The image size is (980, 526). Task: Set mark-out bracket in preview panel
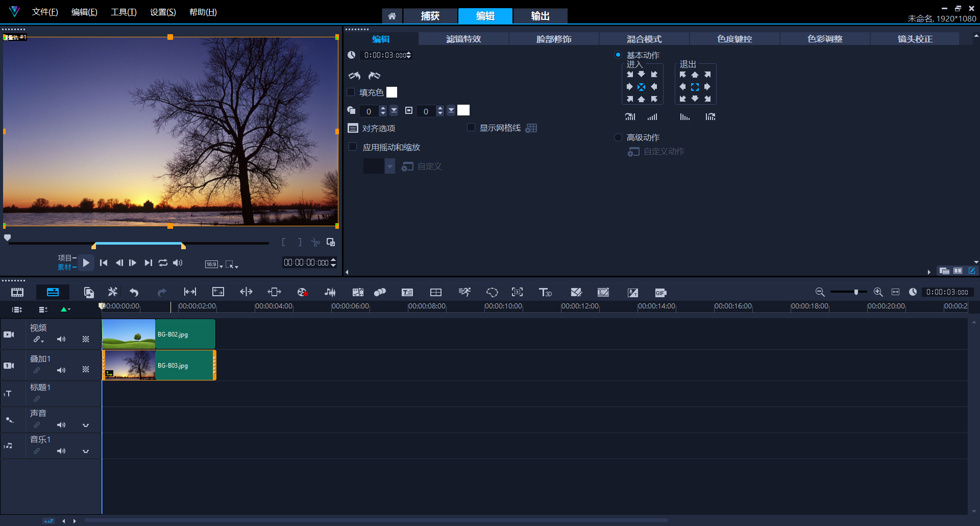click(300, 242)
